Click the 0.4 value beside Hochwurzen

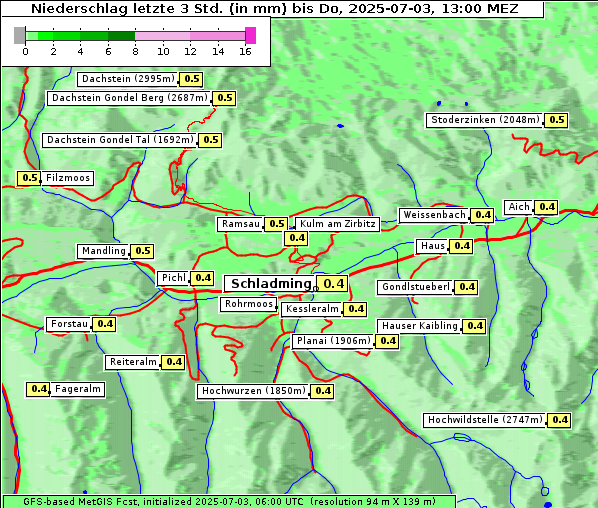point(322,391)
